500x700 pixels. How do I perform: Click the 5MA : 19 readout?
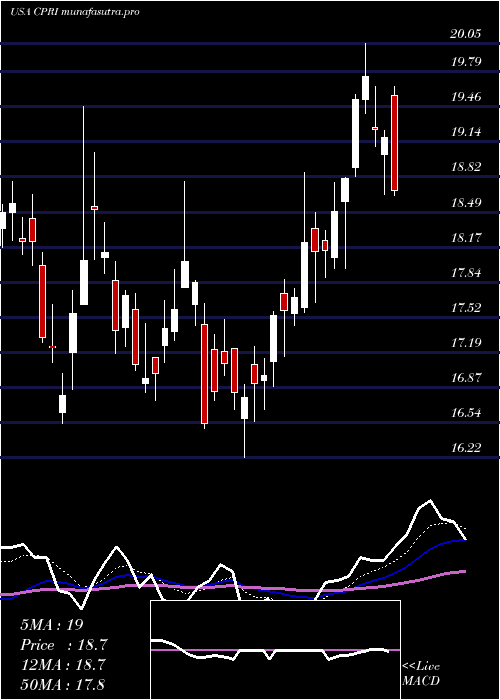tap(52, 625)
